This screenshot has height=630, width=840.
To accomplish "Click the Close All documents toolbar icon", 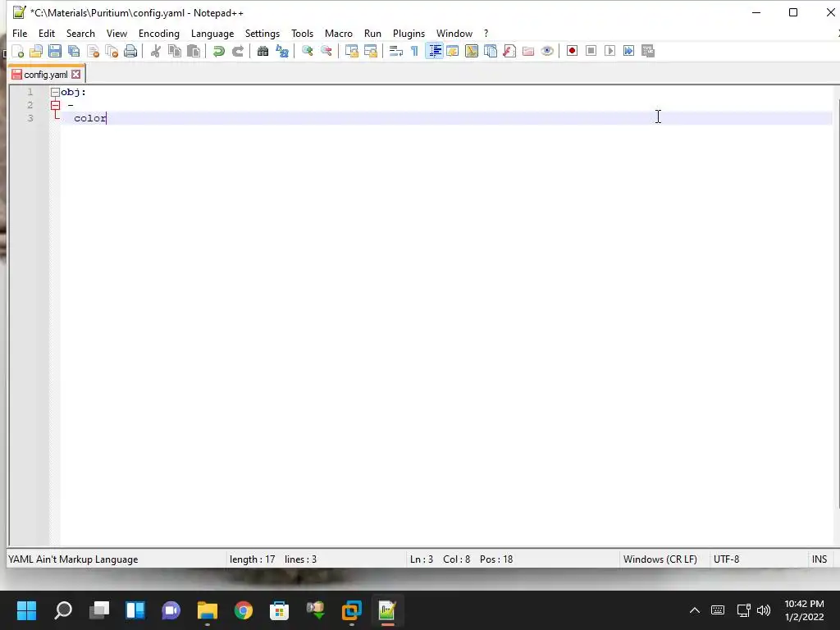I will (112, 52).
